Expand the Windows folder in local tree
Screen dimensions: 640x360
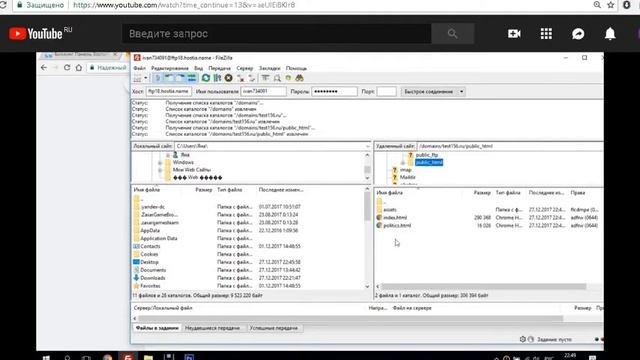pyautogui.click(x=160, y=162)
